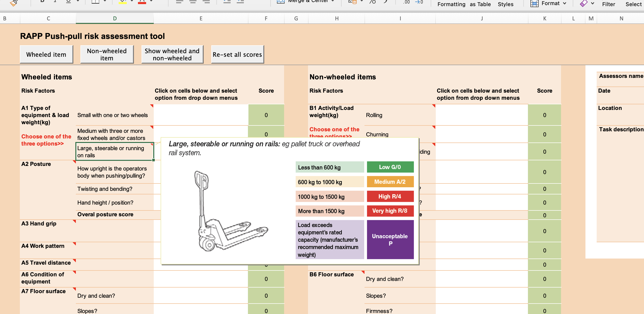Select column H header
This screenshot has height=314, width=644.
[337, 18]
